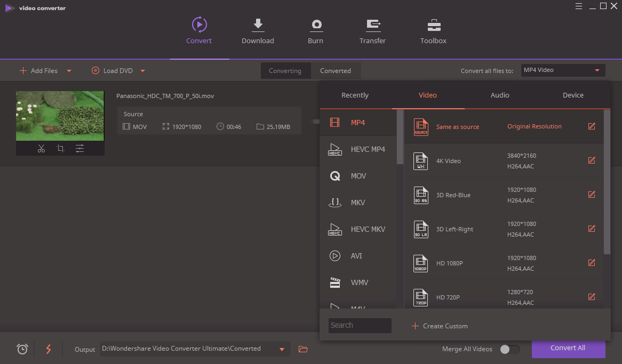Toggle Merge All Videos switch
The image size is (622, 364).
[x=510, y=349]
